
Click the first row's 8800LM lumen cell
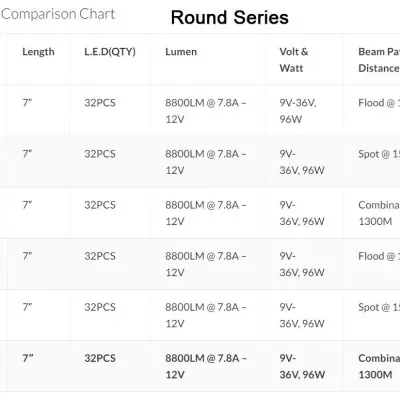coord(206,111)
